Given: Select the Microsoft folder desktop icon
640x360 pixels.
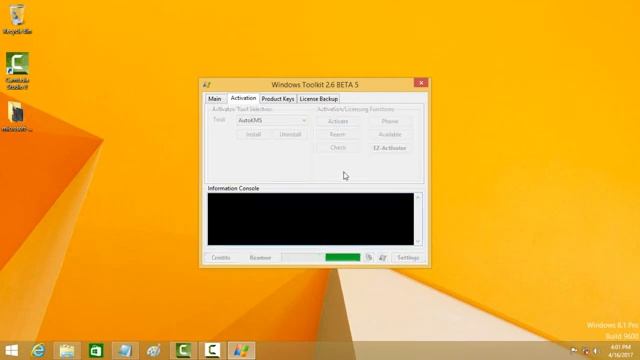Looking at the screenshot, I should 17,117.
